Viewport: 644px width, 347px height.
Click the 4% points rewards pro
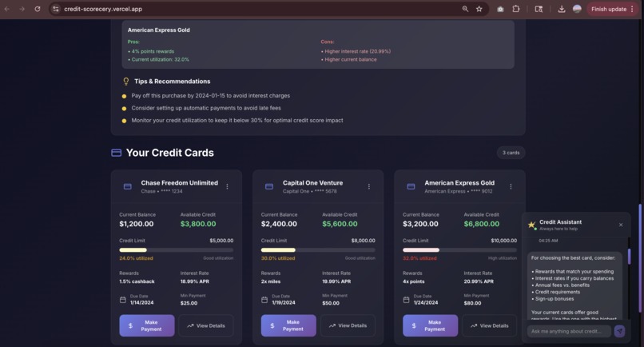pos(153,51)
